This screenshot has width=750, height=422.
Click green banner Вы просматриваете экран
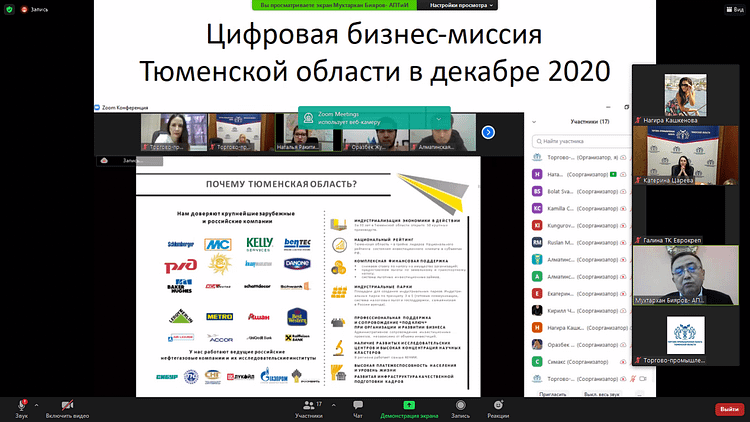[334, 5]
